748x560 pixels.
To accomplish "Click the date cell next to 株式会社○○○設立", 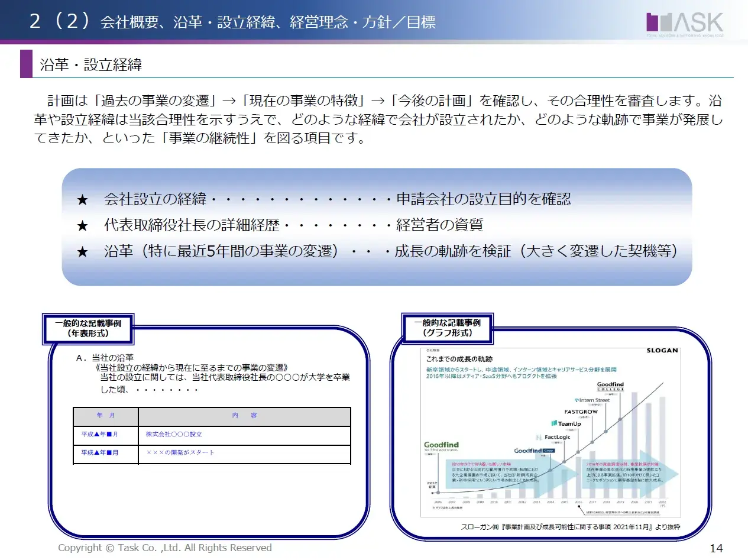I will 106,435.
